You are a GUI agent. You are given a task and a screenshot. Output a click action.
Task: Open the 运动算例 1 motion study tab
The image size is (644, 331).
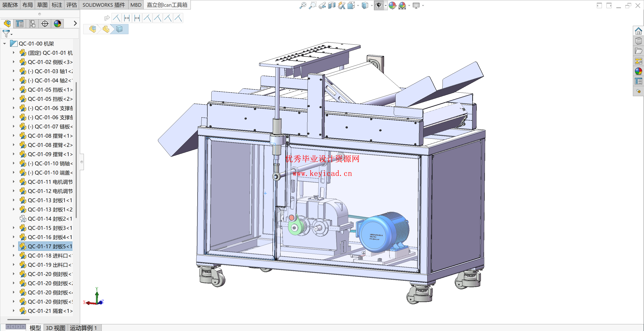pyautogui.click(x=83, y=327)
